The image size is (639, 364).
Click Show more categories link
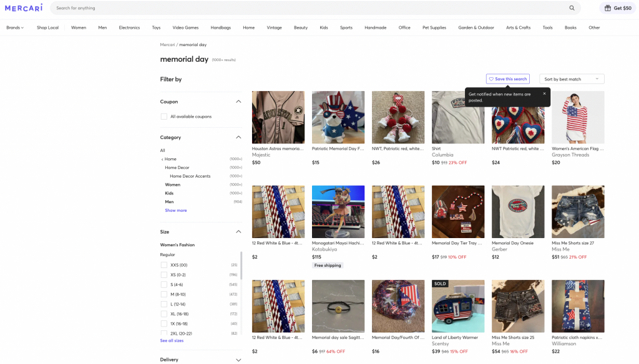click(x=175, y=211)
